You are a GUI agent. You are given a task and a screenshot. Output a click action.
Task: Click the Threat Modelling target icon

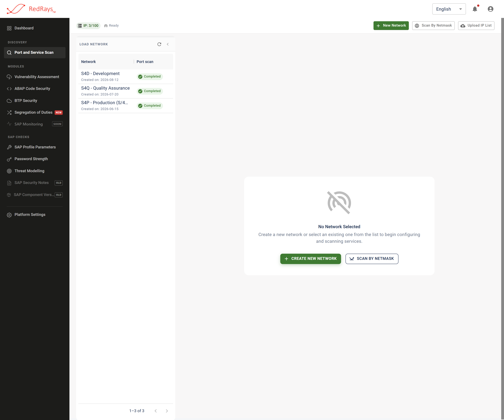(9, 171)
